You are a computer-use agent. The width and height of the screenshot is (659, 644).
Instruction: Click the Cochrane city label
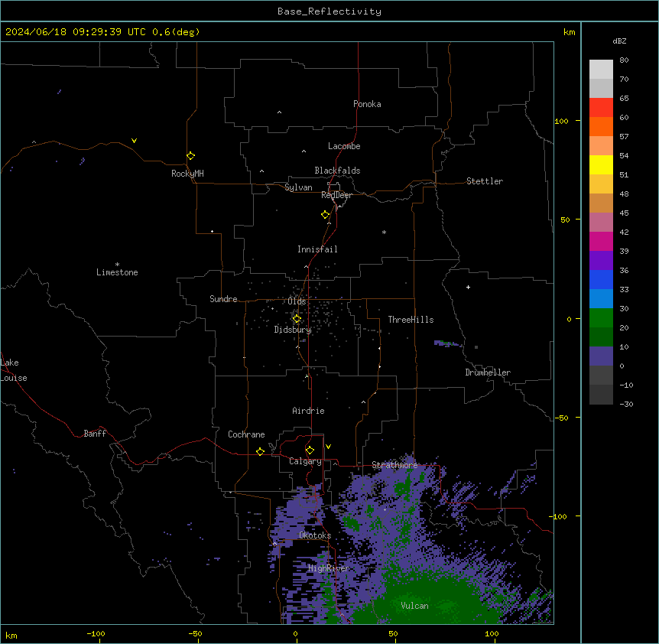point(246,434)
